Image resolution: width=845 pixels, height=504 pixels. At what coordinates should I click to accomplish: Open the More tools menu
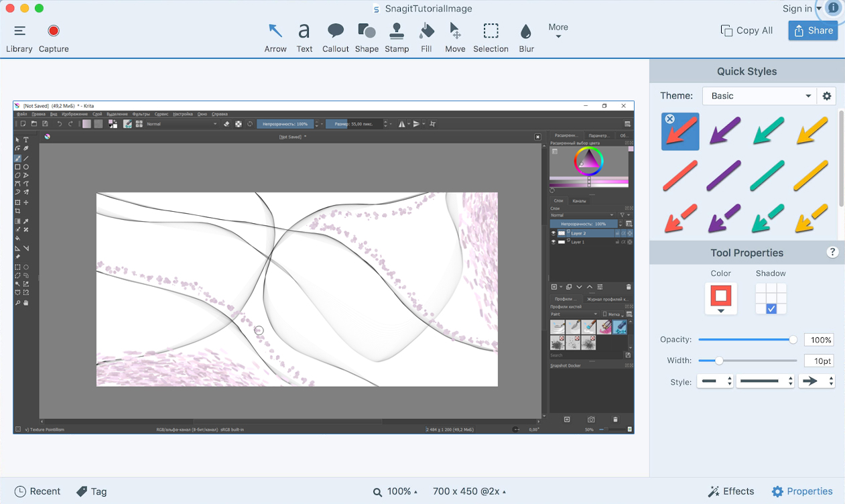(x=558, y=27)
